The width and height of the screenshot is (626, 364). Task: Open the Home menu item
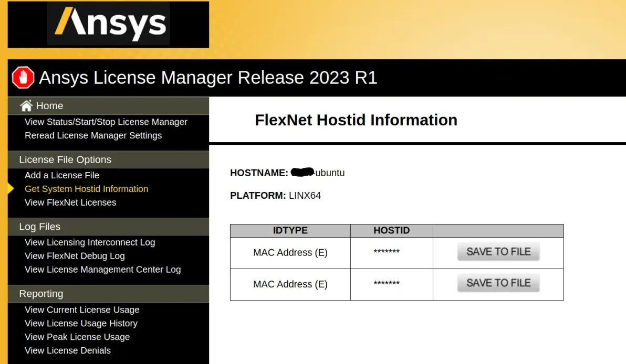[49, 105]
